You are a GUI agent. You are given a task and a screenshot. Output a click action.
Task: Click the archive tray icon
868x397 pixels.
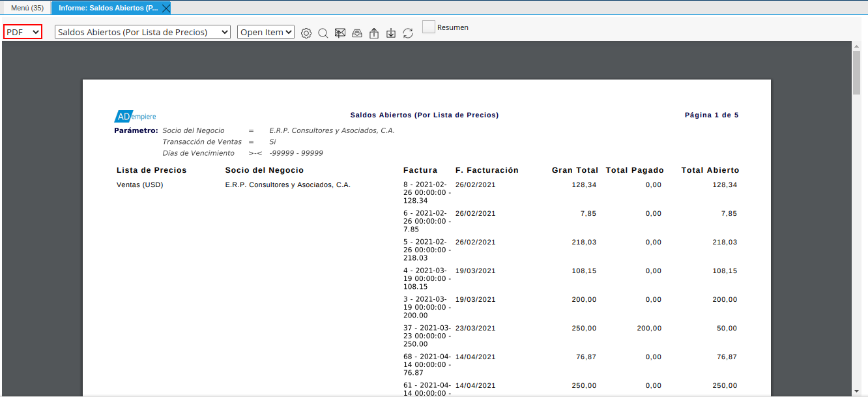click(x=357, y=33)
